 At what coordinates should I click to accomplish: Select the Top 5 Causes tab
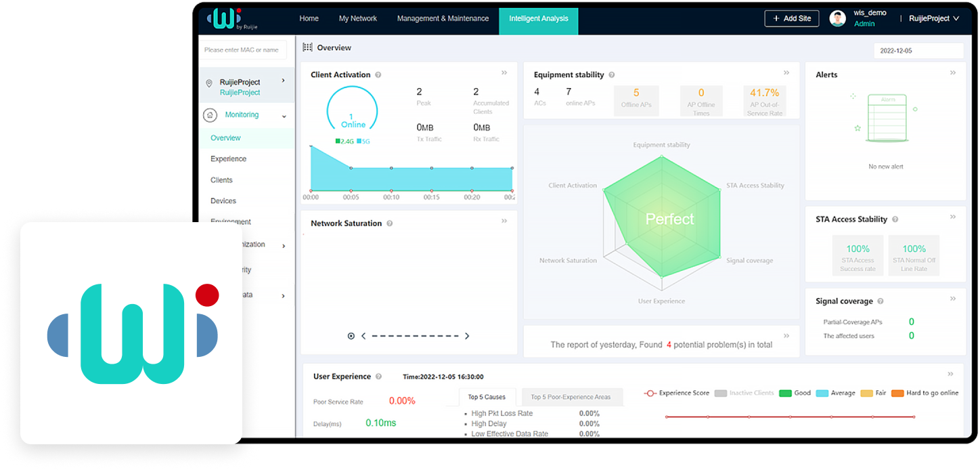pos(487,397)
